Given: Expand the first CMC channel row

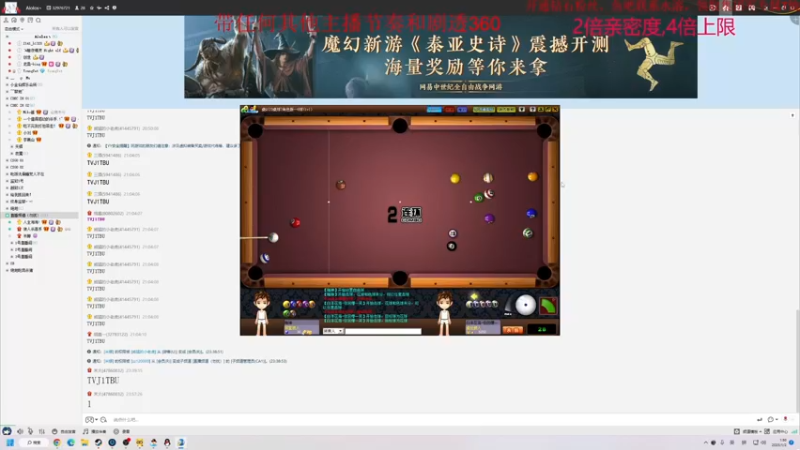Looking at the screenshot, I should click(7, 98).
